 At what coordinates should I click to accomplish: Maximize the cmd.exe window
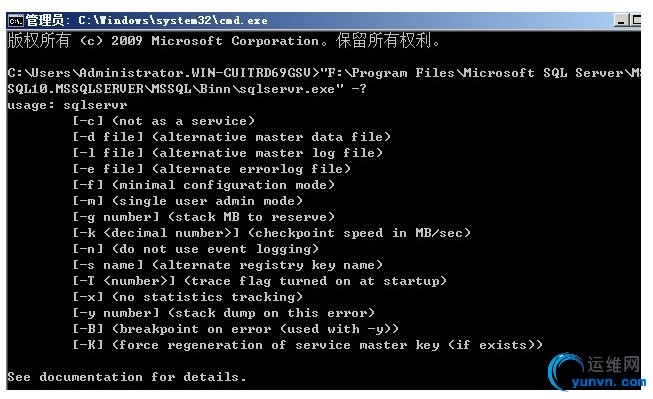coord(636,20)
